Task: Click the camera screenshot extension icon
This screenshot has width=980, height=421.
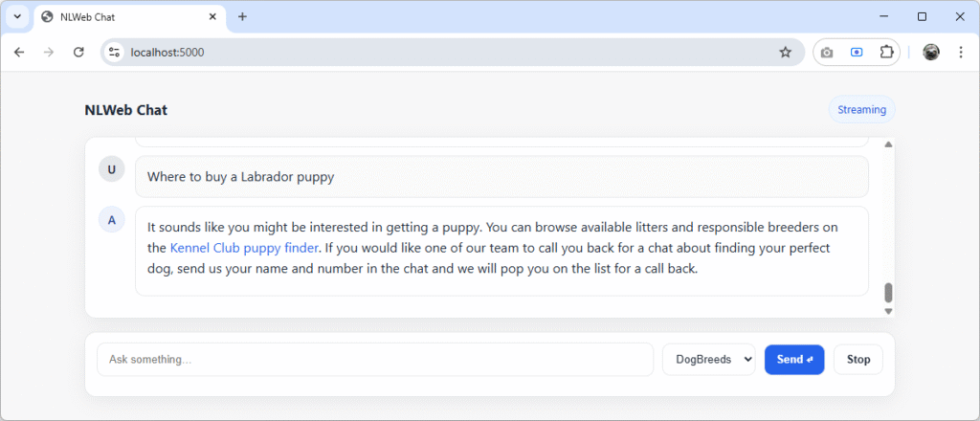Action: [x=827, y=53]
